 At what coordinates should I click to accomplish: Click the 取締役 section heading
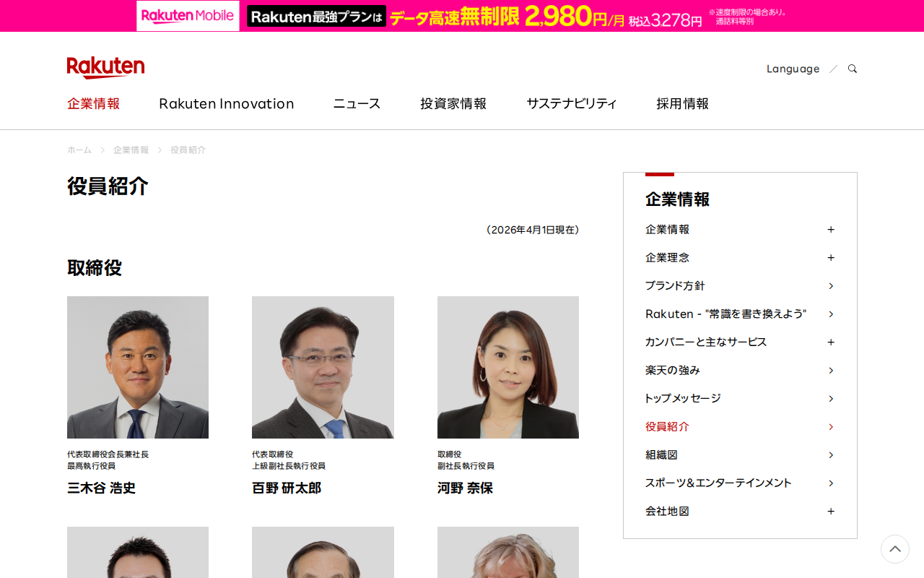(x=95, y=268)
